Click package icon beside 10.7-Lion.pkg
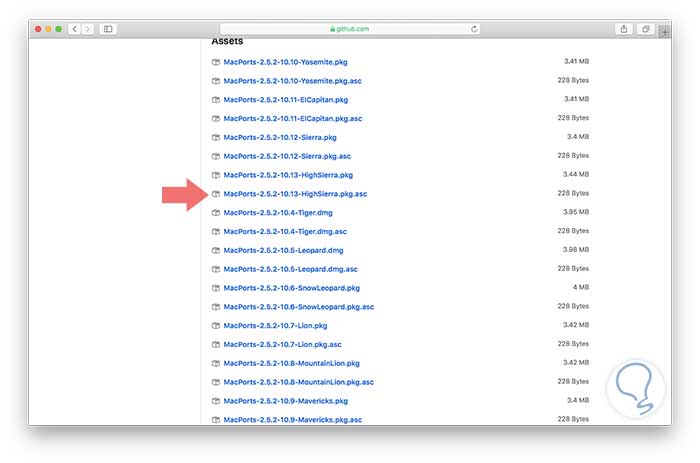Viewport: 700px width, 463px height. (216, 325)
